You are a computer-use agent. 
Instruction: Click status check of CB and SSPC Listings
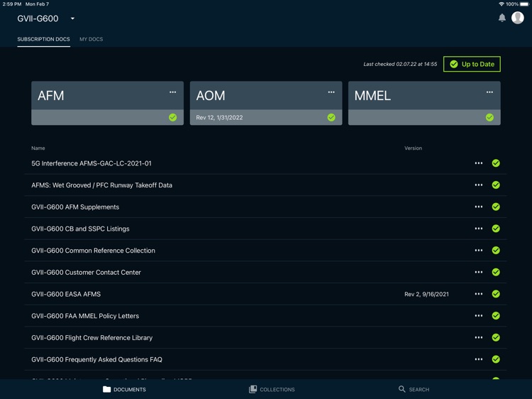tap(496, 228)
